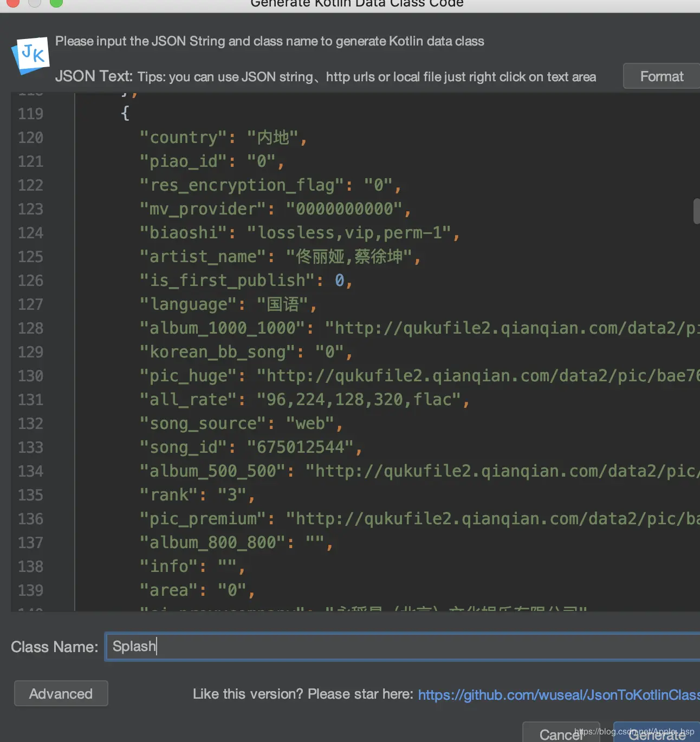
Task: Click the is_first_publish value 0
Action: coord(339,281)
